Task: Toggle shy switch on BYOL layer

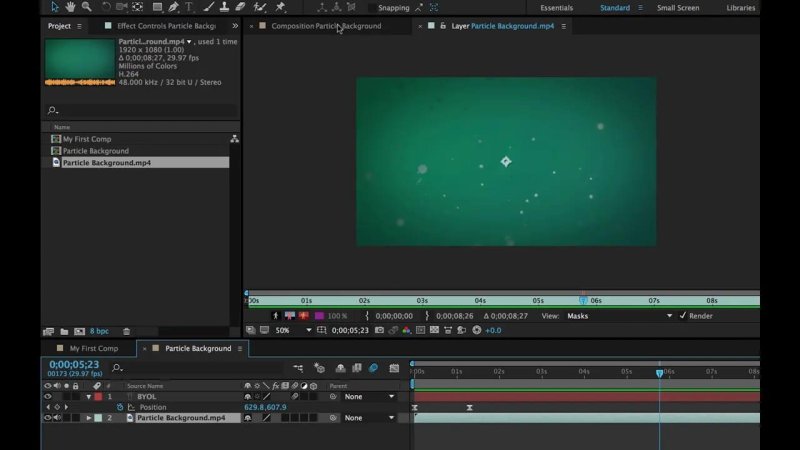Action: pos(247,396)
